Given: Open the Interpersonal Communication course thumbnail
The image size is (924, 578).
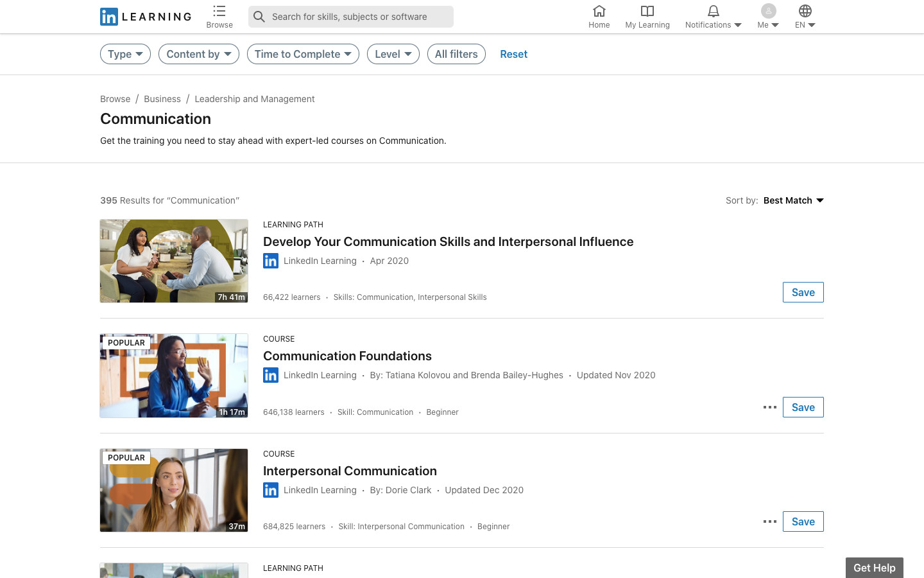Looking at the screenshot, I should coord(174,490).
